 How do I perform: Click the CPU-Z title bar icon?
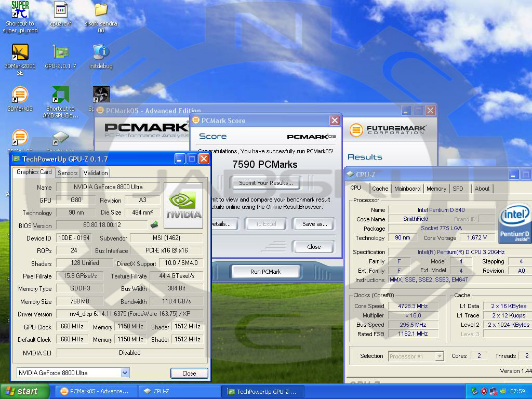pos(350,175)
